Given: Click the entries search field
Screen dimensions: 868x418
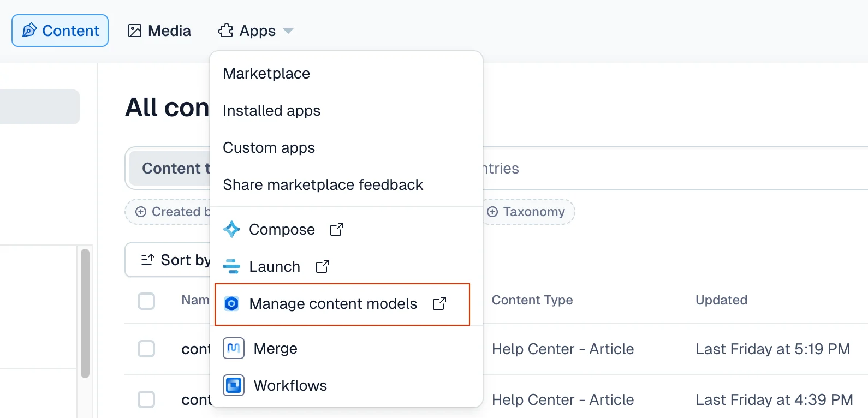Looking at the screenshot, I should pyautogui.click(x=675, y=168).
